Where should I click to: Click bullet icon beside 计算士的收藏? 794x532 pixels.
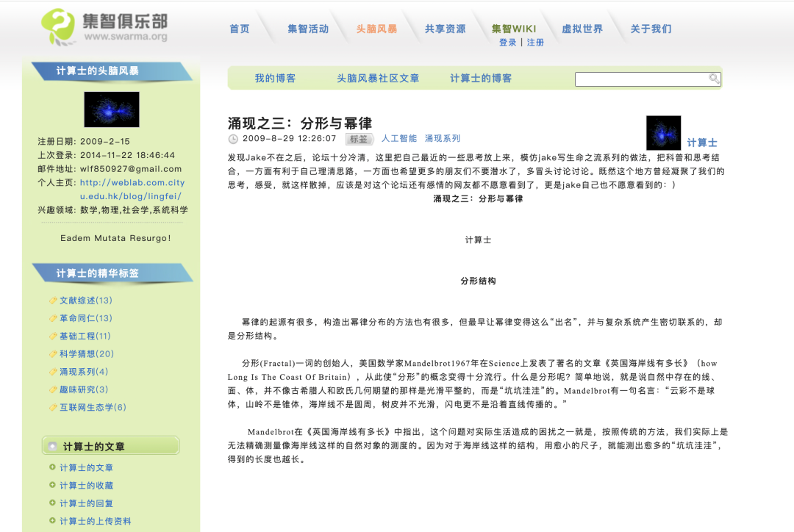pos(52,485)
